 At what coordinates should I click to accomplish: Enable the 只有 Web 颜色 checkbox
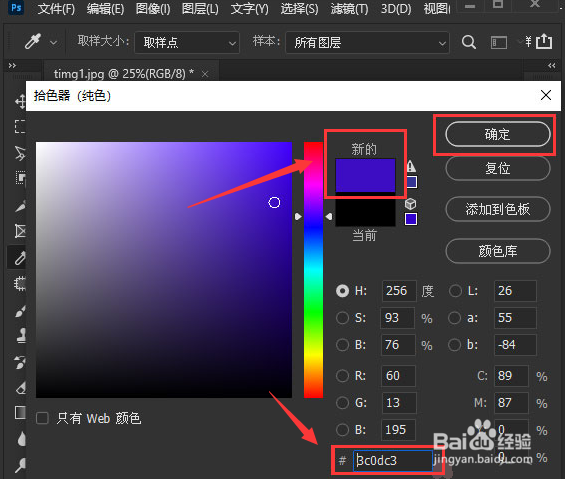click(x=43, y=418)
